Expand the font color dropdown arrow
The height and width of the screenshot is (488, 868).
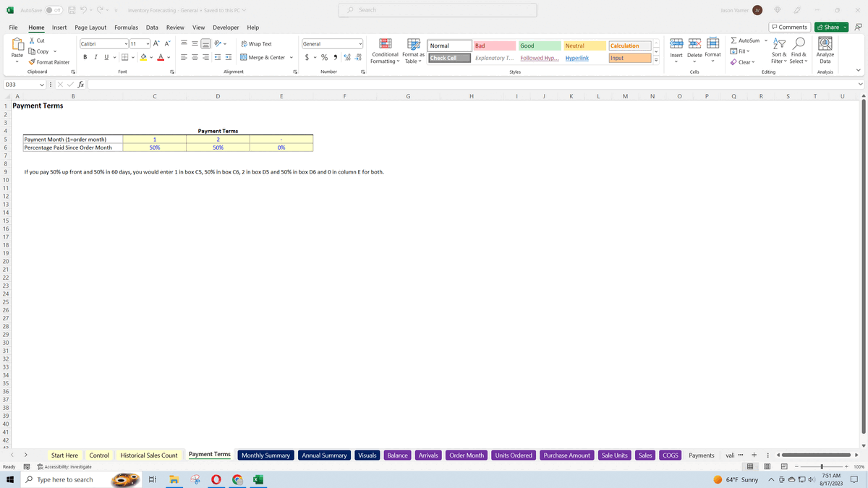[x=168, y=56]
